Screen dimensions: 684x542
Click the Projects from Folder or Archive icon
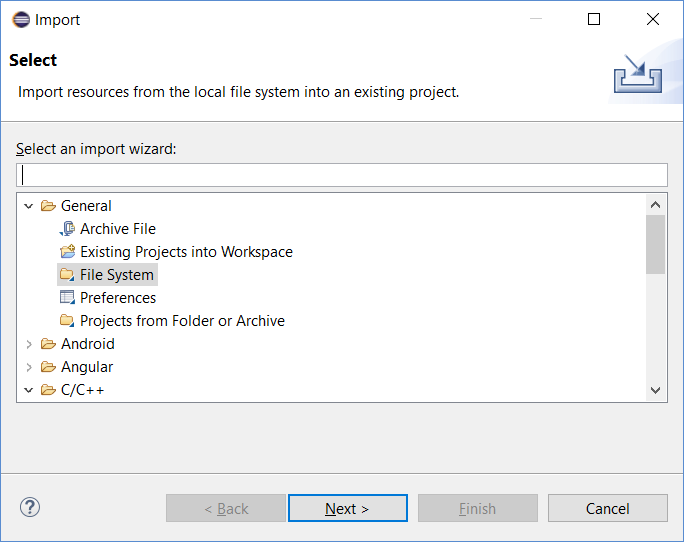pos(67,321)
